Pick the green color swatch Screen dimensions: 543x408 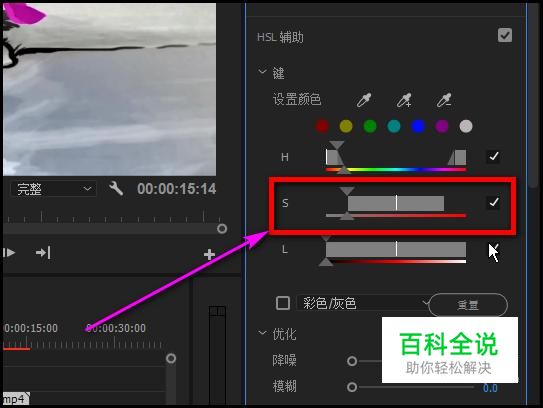click(370, 126)
